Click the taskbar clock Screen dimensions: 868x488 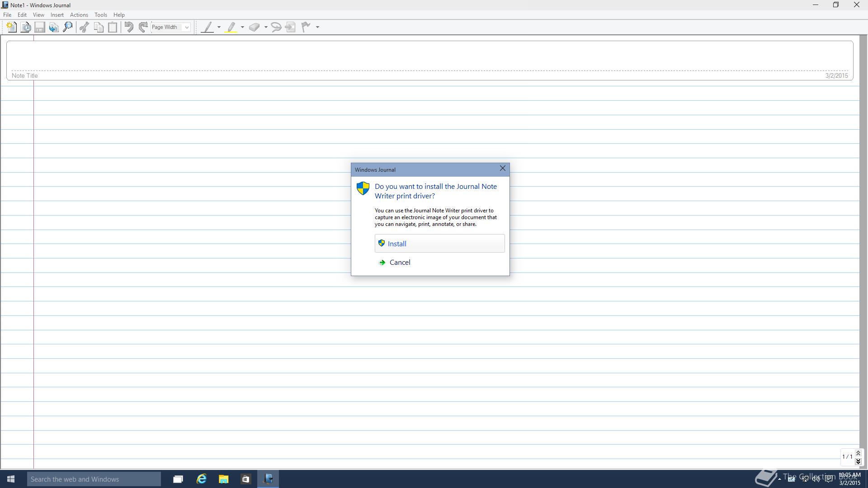click(x=849, y=479)
